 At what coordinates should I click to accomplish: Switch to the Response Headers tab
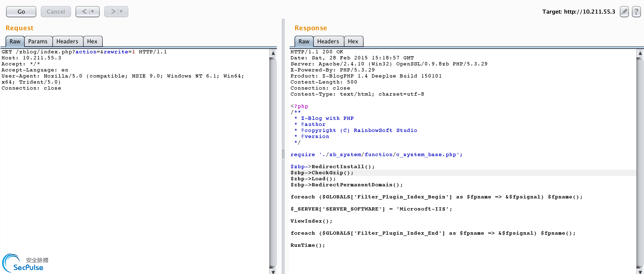tap(328, 41)
